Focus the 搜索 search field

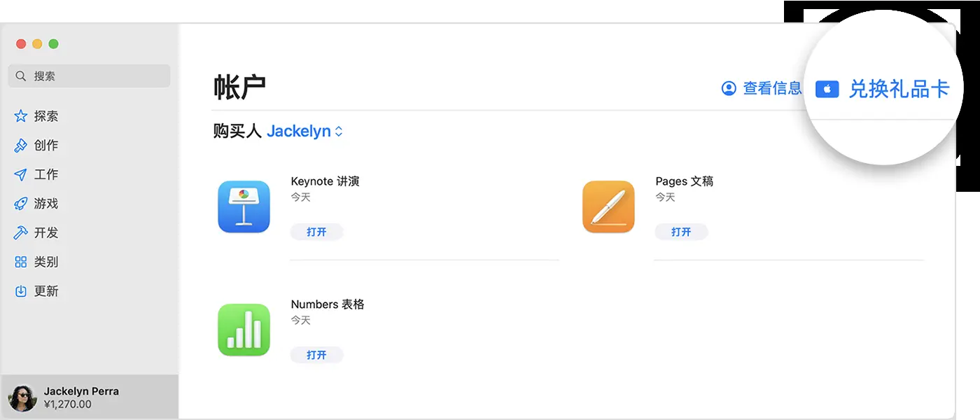89,76
